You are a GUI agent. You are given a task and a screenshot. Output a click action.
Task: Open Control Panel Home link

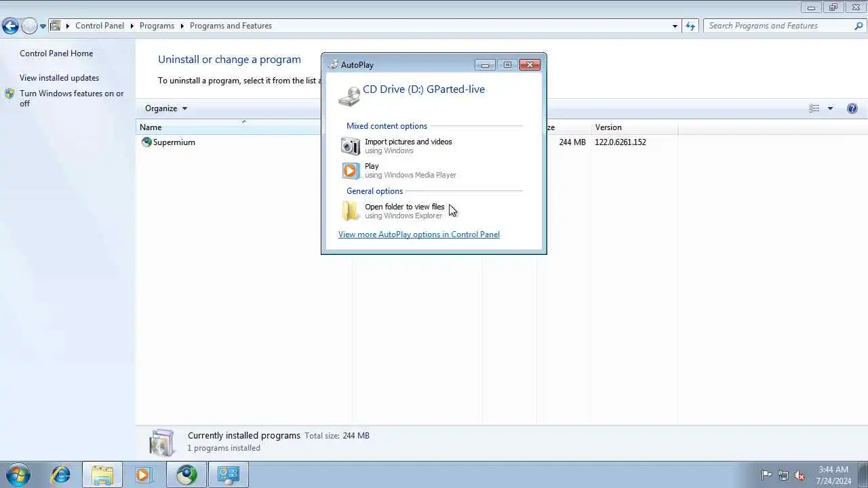click(56, 54)
